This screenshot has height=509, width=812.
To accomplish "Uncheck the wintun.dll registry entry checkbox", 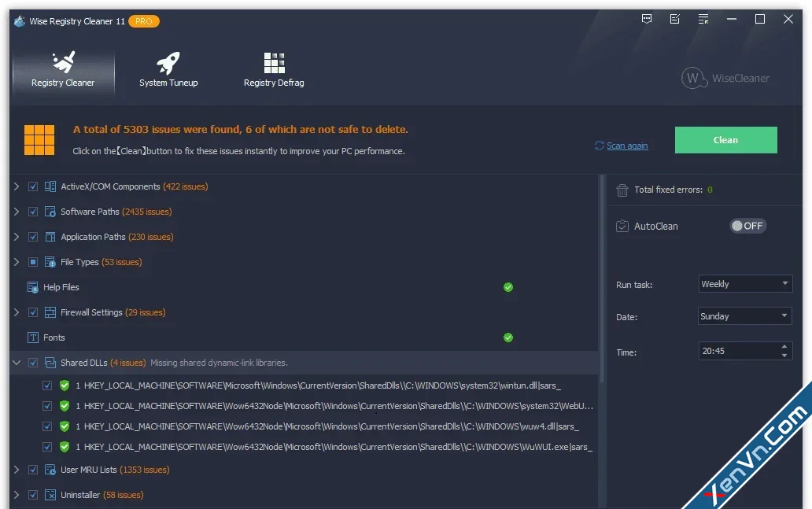I will 47,385.
